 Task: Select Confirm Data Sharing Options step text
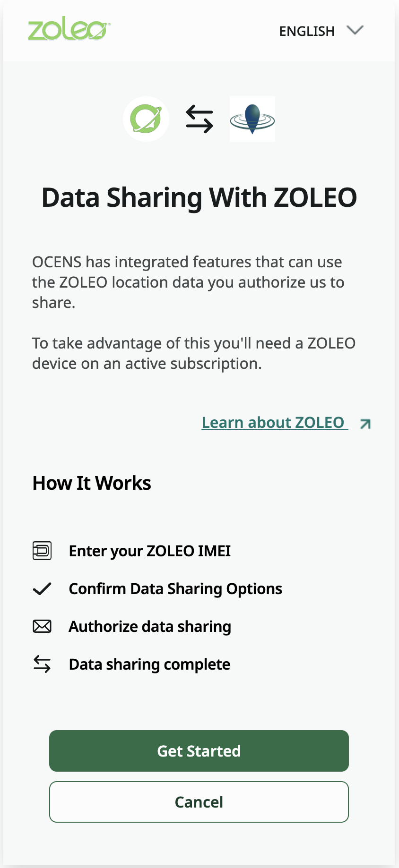tap(175, 589)
